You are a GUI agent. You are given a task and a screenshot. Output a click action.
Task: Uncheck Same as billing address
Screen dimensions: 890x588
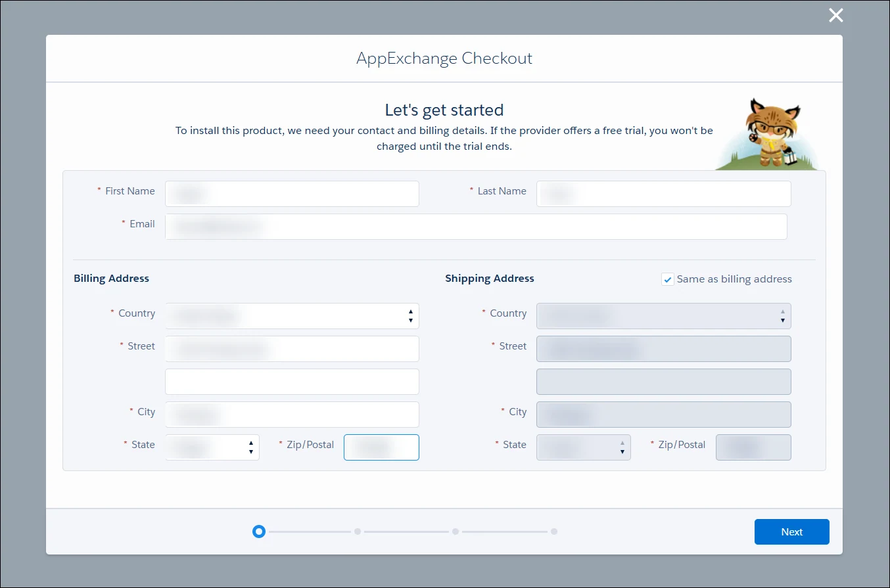pos(668,279)
